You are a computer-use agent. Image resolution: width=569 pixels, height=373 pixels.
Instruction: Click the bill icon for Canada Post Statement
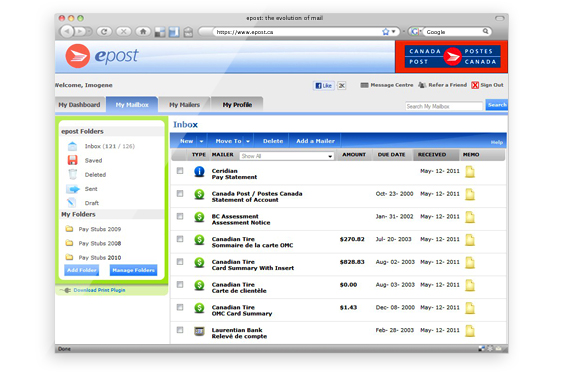point(199,194)
